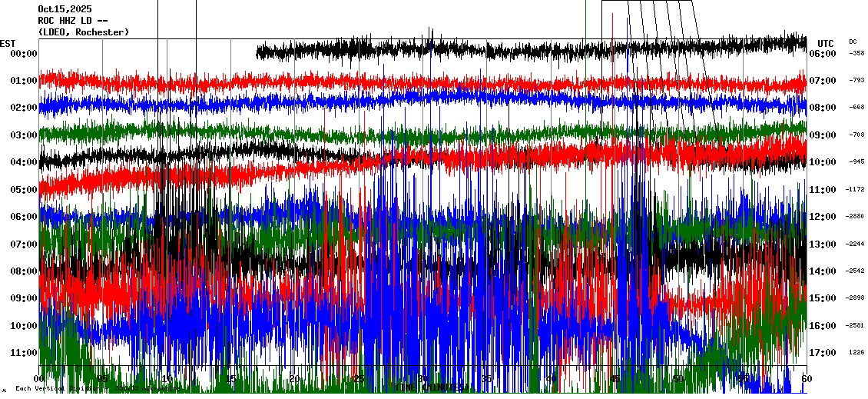Click the 13:00 UTC time label
This screenshot has height=399, width=868.
click(822, 244)
